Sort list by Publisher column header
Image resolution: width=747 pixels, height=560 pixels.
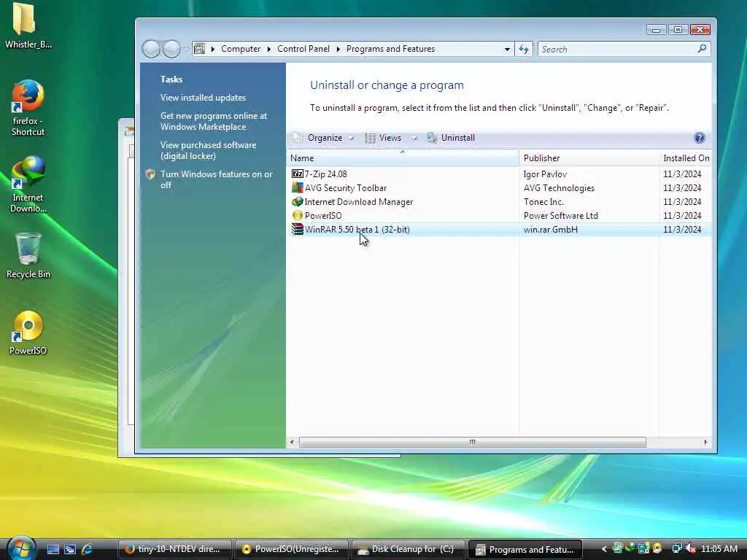[589, 158]
